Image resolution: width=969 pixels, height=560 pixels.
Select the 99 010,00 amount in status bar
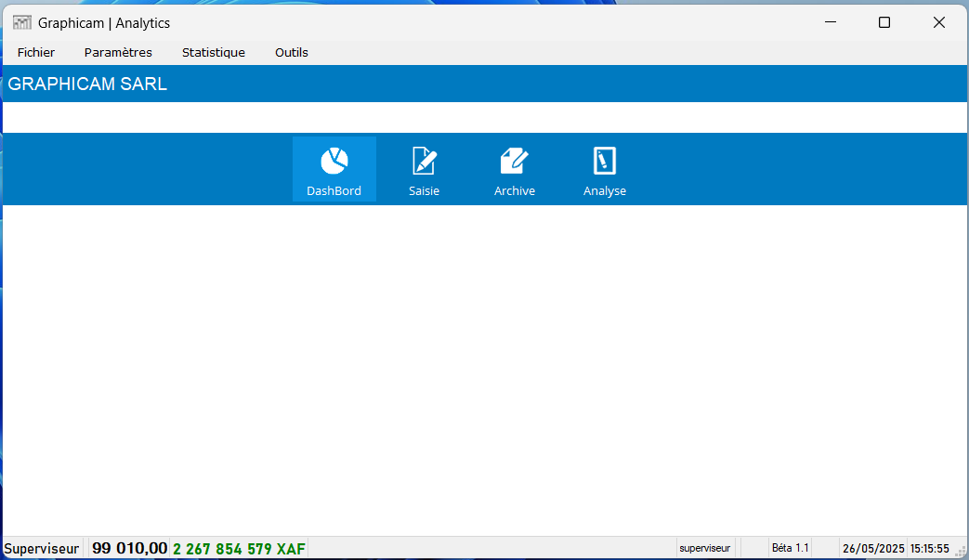click(x=129, y=549)
